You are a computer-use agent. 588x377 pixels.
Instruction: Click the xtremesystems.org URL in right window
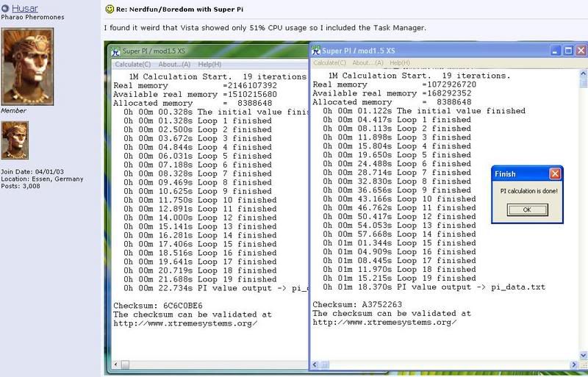pyautogui.click(x=384, y=322)
